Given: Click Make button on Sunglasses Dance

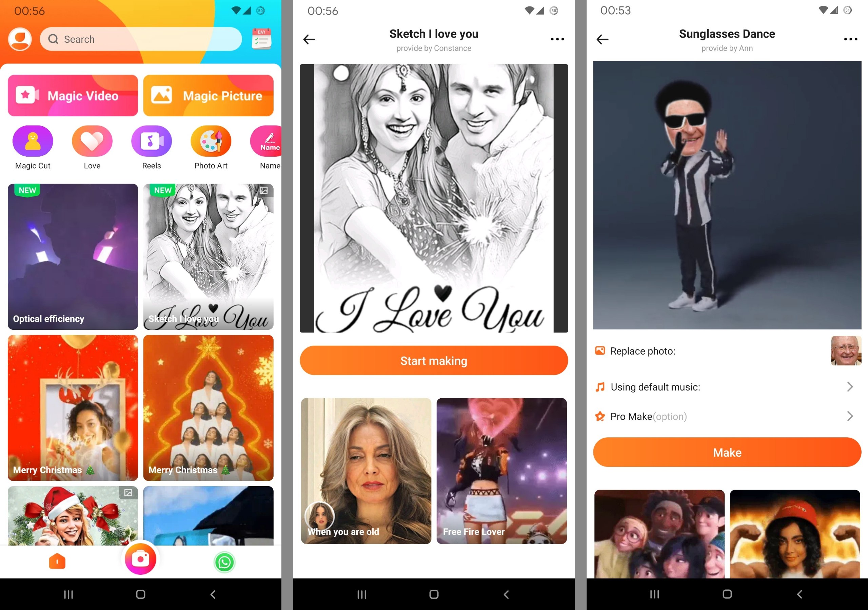Looking at the screenshot, I should 726,452.
